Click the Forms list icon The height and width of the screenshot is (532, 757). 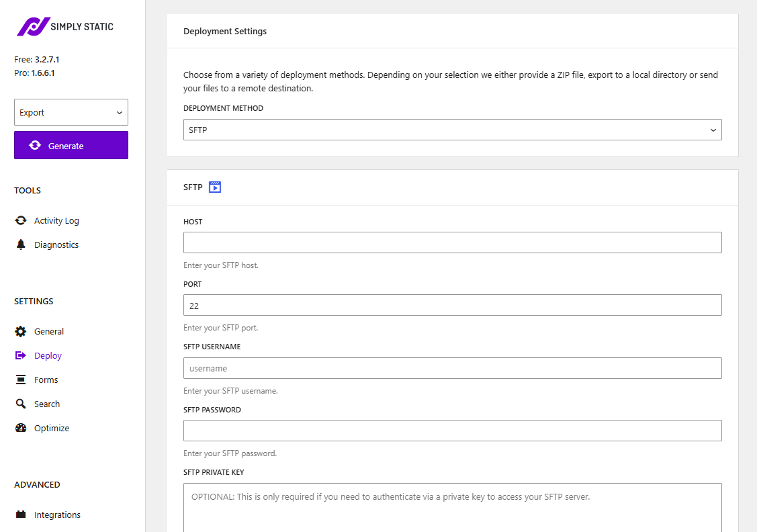[x=19, y=380]
